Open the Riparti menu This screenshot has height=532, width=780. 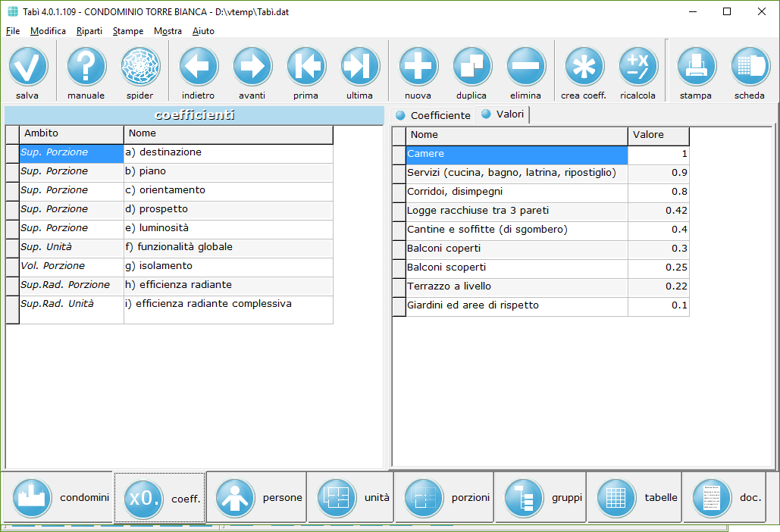click(x=89, y=31)
